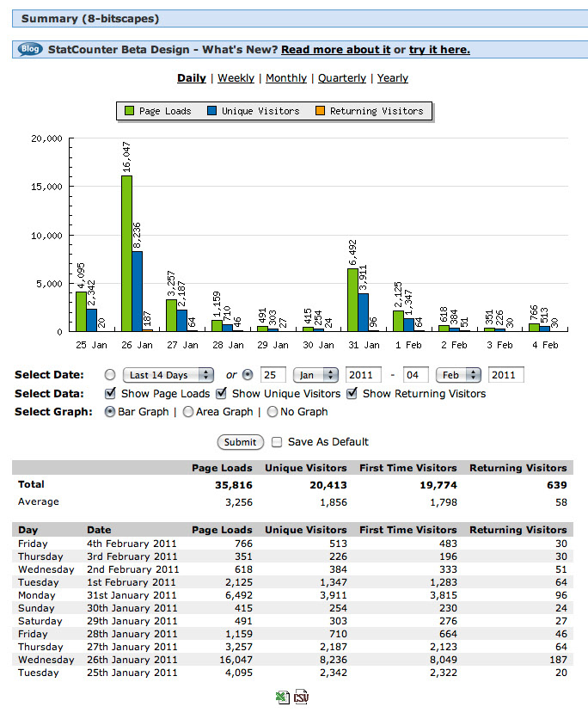This screenshot has width=588, height=713.
Task: Choose the Bar Graph radio option
Action: [x=109, y=411]
